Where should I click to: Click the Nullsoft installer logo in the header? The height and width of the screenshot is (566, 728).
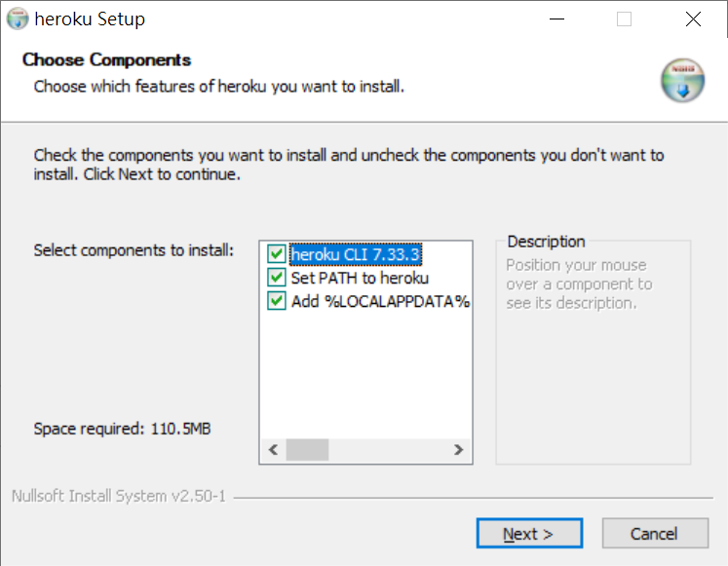[x=682, y=80]
